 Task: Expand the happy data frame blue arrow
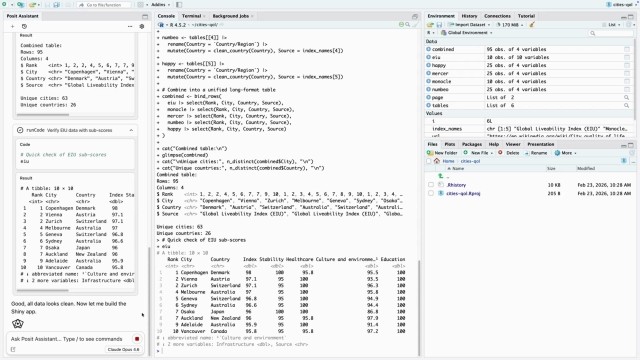429,65
